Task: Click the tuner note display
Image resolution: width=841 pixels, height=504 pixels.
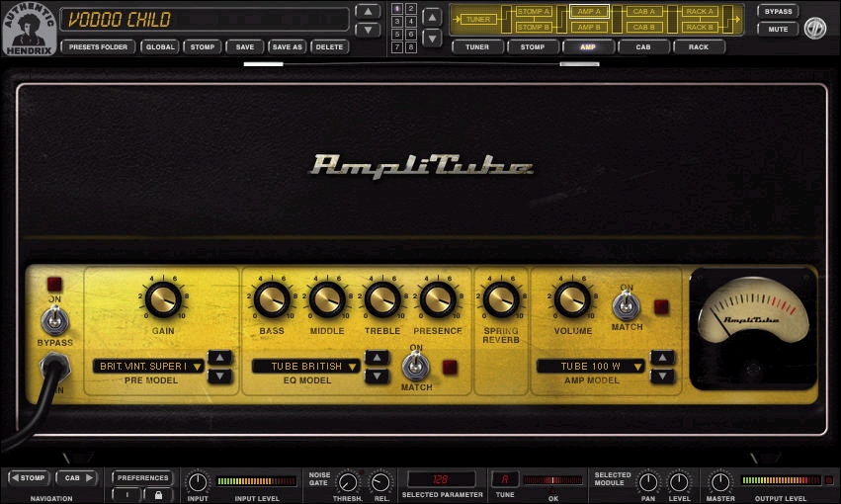Action: [x=505, y=478]
